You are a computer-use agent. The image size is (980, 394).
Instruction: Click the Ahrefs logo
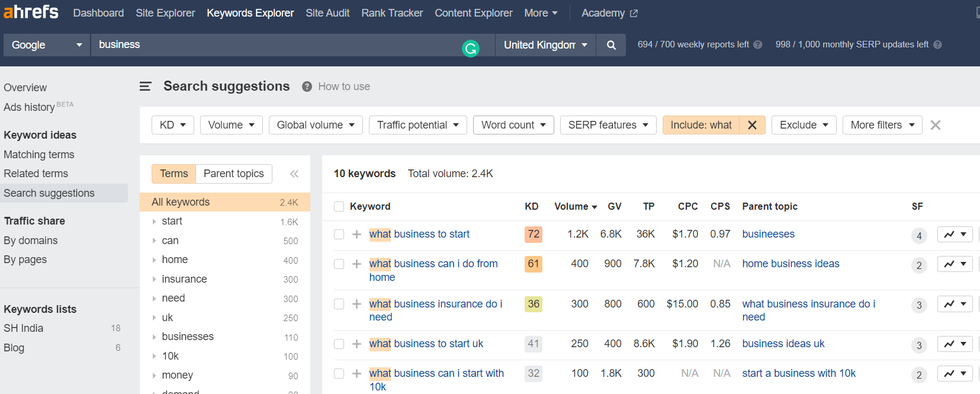click(x=31, y=12)
